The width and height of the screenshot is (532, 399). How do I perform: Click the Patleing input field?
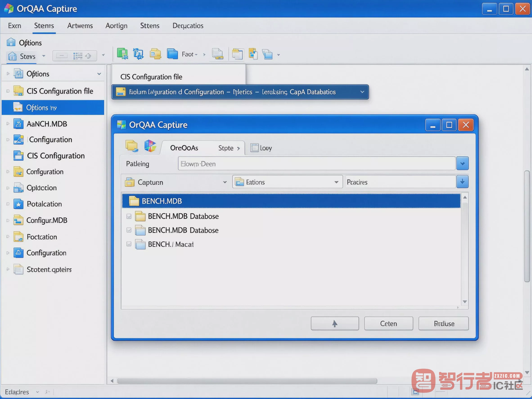(316, 164)
